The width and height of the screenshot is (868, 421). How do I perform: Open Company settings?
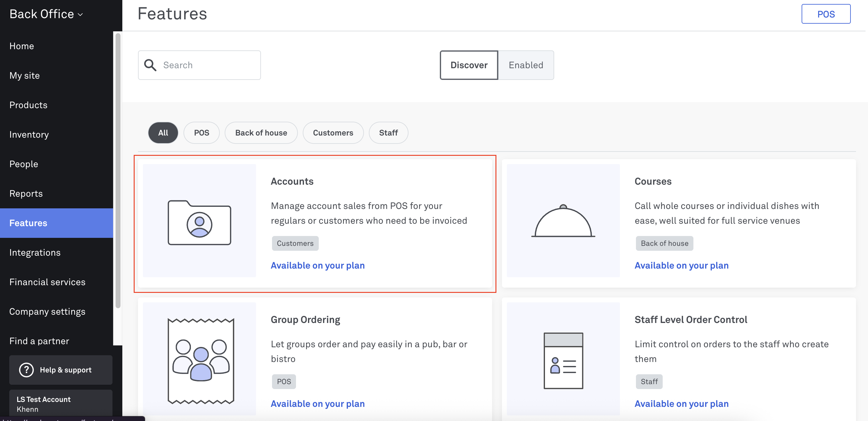(x=57, y=312)
